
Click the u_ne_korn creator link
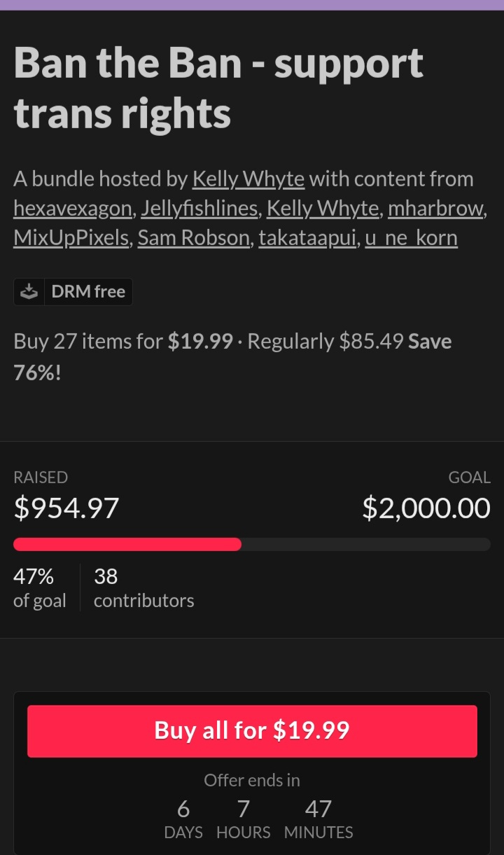[412, 238]
